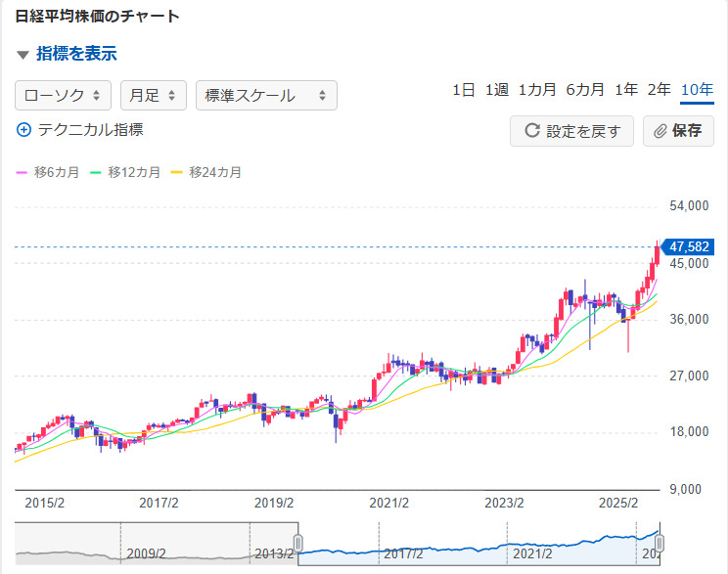This screenshot has height=574, width=728.
Task: Open the 月足 interval dropdown
Action: (153, 95)
